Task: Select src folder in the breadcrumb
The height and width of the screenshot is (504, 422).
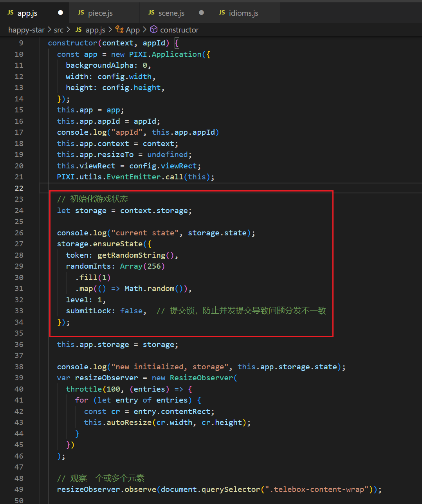Action: tap(59, 30)
